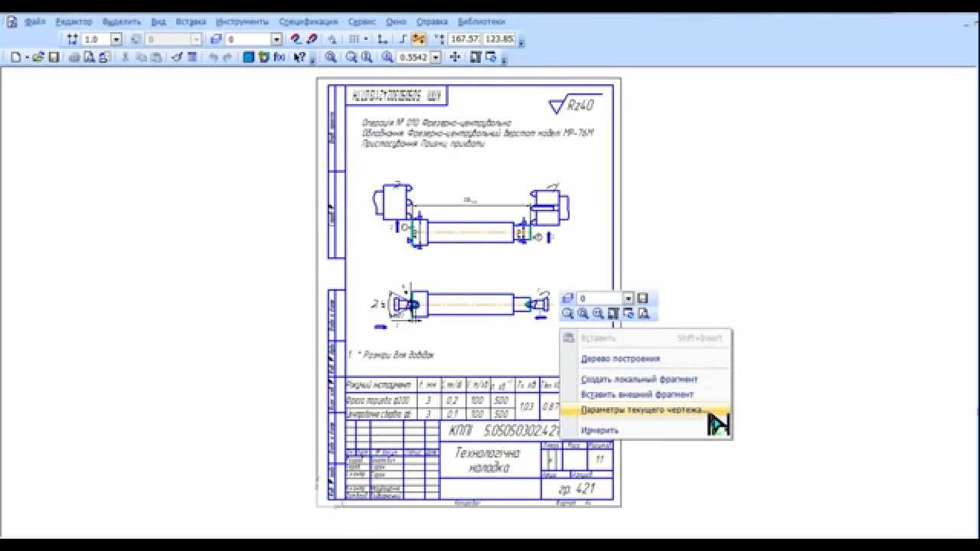The image size is (980, 551).
Task: Open the Спецификация menu
Action: [309, 21]
